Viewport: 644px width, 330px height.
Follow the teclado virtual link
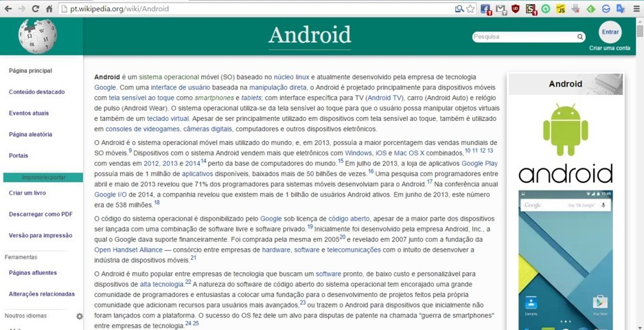point(168,118)
